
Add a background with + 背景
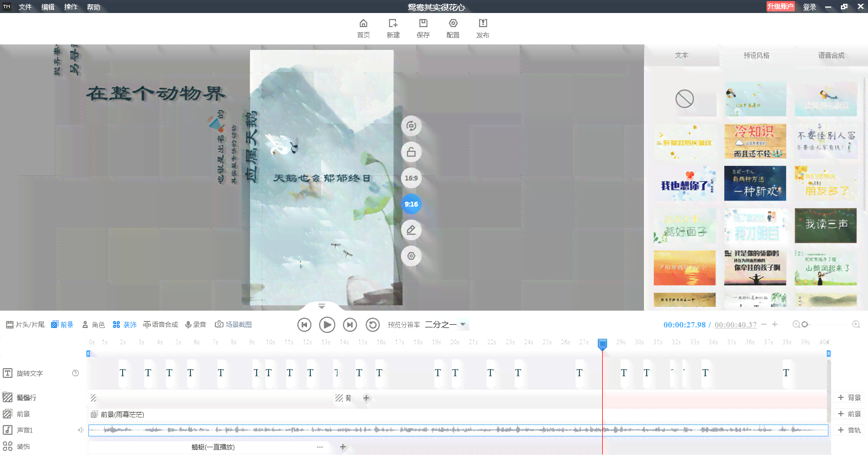point(850,397)
